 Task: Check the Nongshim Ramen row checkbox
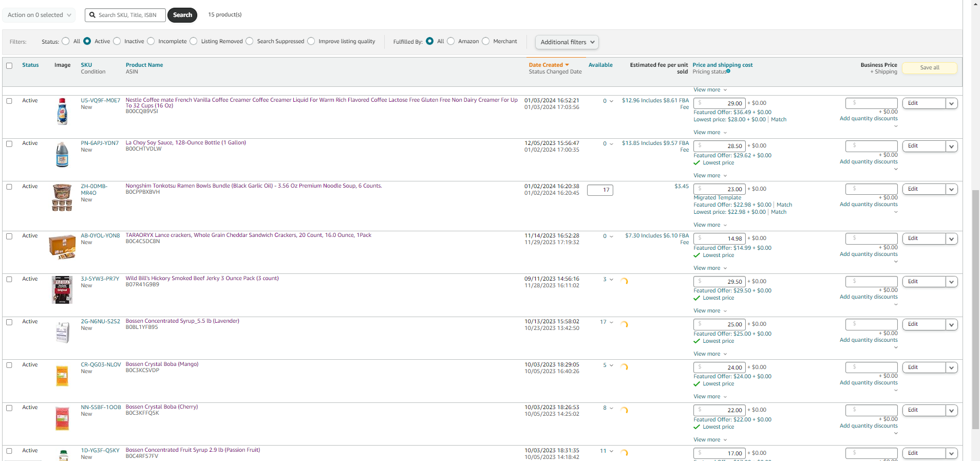pos(9,187)
